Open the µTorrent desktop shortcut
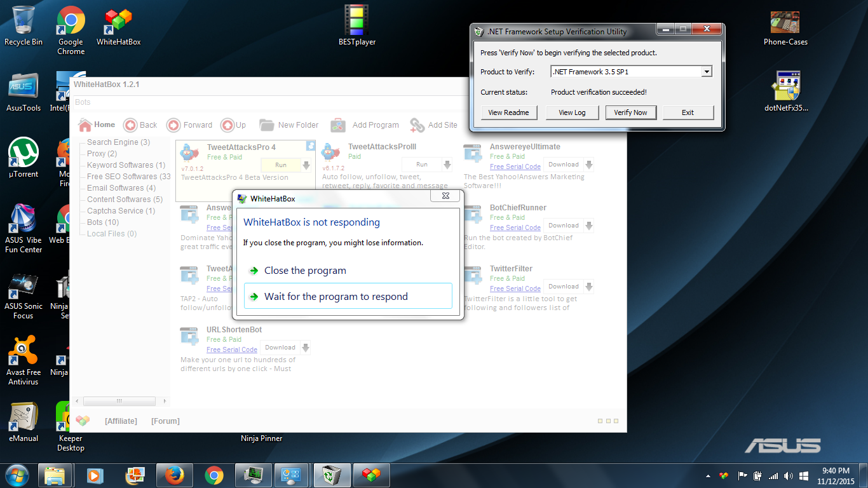Viewport: 868px width, 488px height. click(24, 154)
